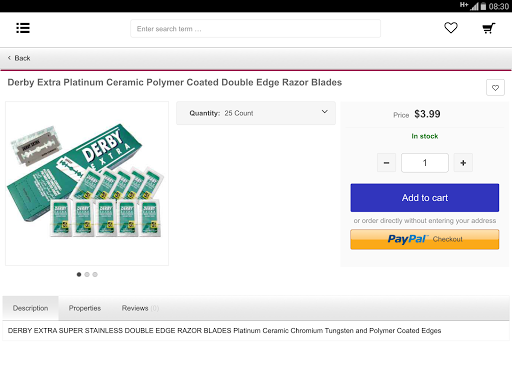
Task: Click the Add to cart button
Action: tap(424, 198)
